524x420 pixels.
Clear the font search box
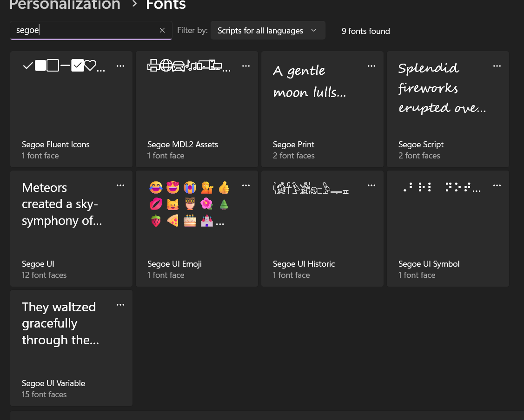(162, 30)
